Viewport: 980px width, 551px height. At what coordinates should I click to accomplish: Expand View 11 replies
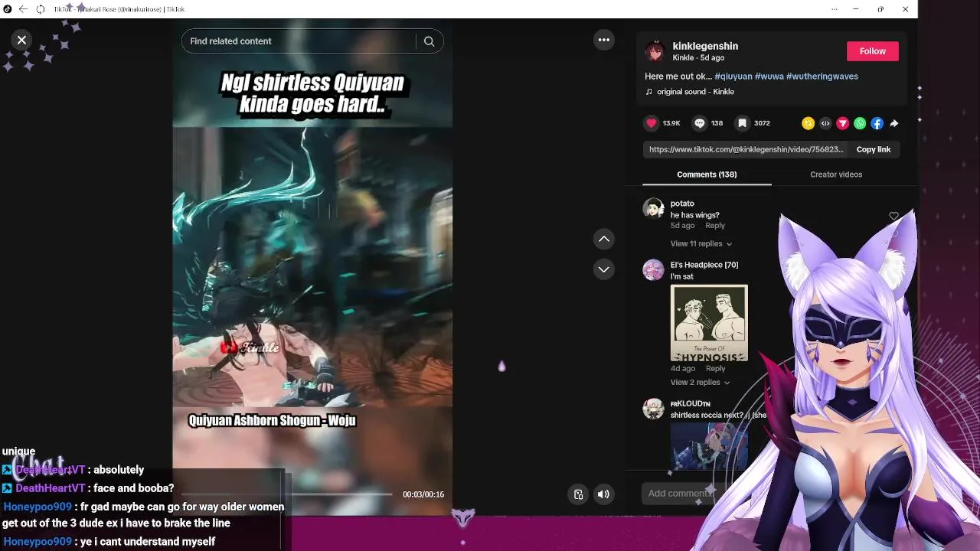click(x=701, y=243)
